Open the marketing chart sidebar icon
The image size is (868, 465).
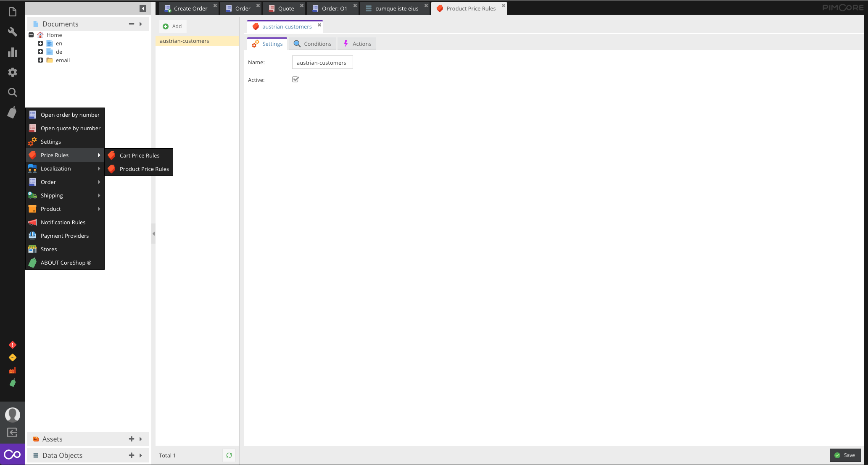(13, 52)
